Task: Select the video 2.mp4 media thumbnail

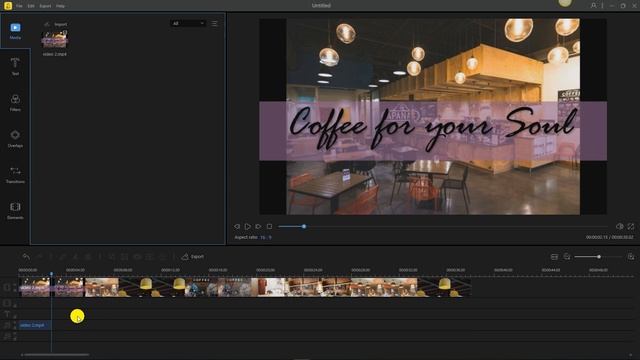Action: [x=55, y=39]
